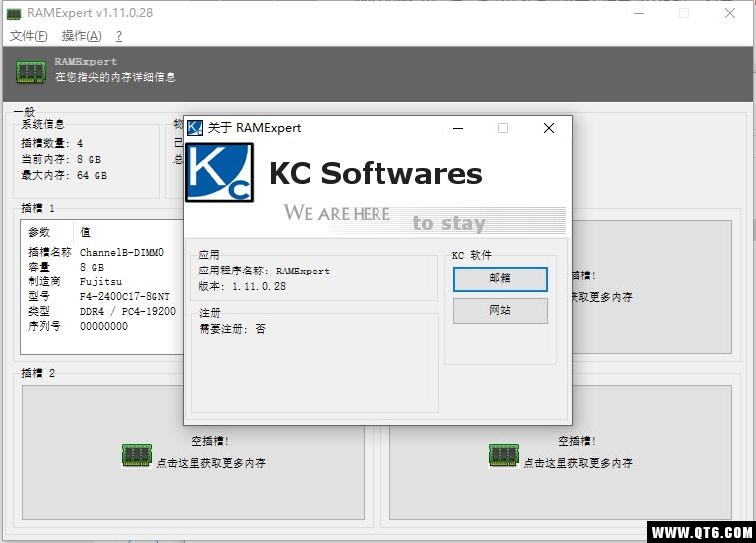Open the 操作(A) menu
The height and width of the screenshot is (543, 756).
(82, 36)
